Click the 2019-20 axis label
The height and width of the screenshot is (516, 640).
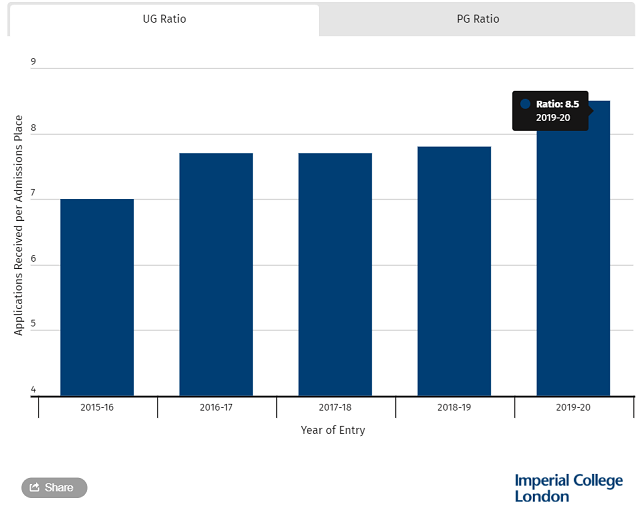(x=573, y=407)
